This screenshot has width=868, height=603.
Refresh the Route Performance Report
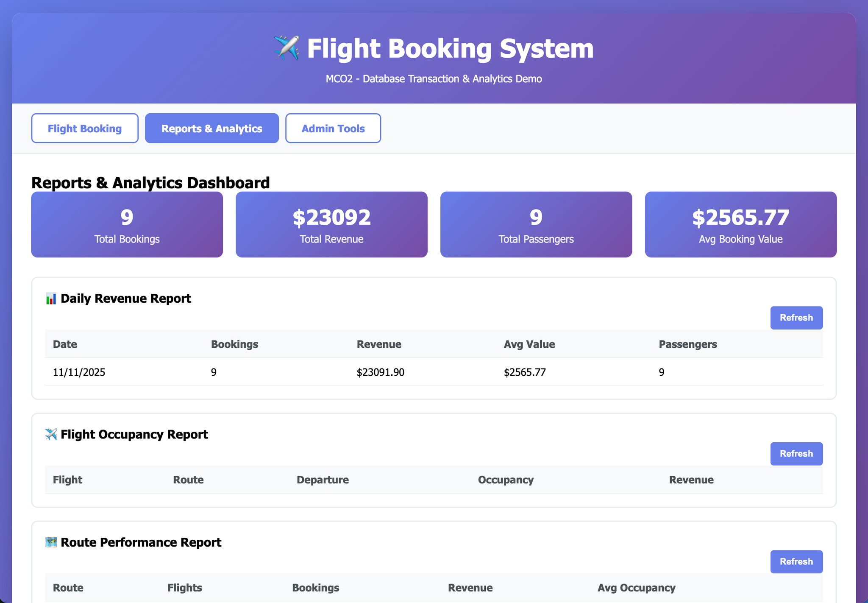(796, 562)
